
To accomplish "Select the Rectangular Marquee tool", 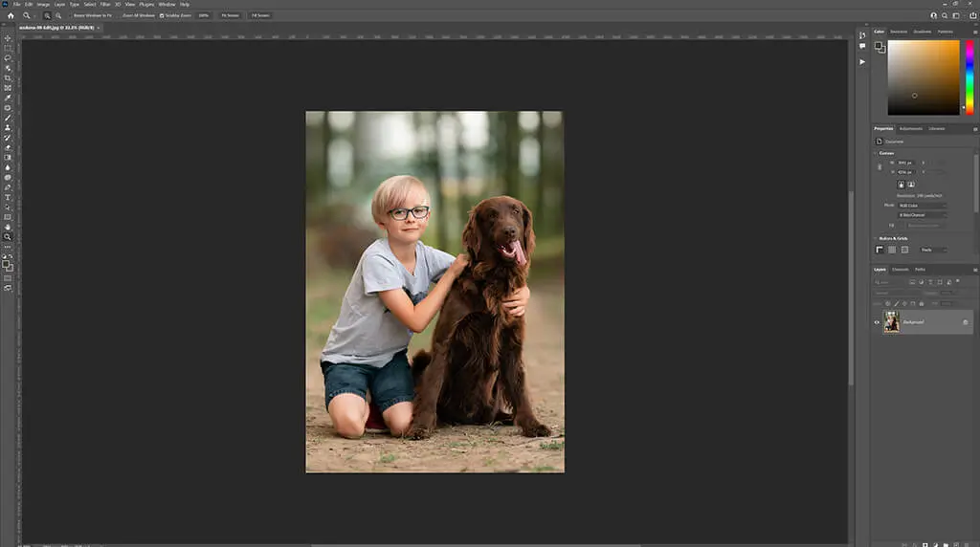I will point(8,48).
